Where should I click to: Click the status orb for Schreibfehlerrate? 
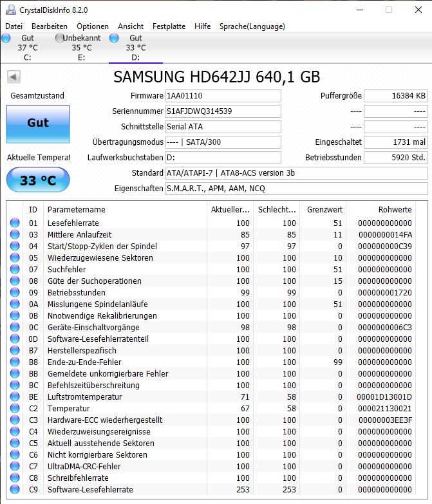15,478
